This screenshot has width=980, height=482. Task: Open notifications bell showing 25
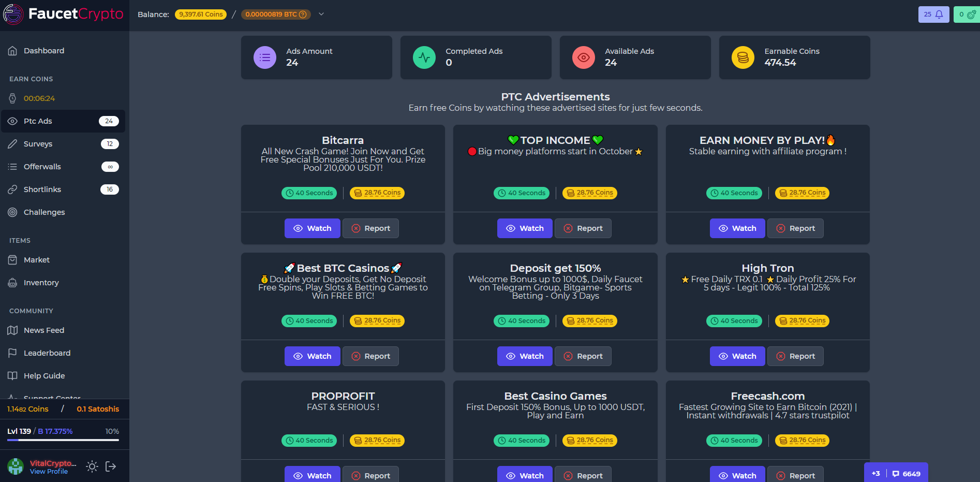point(933,14)
